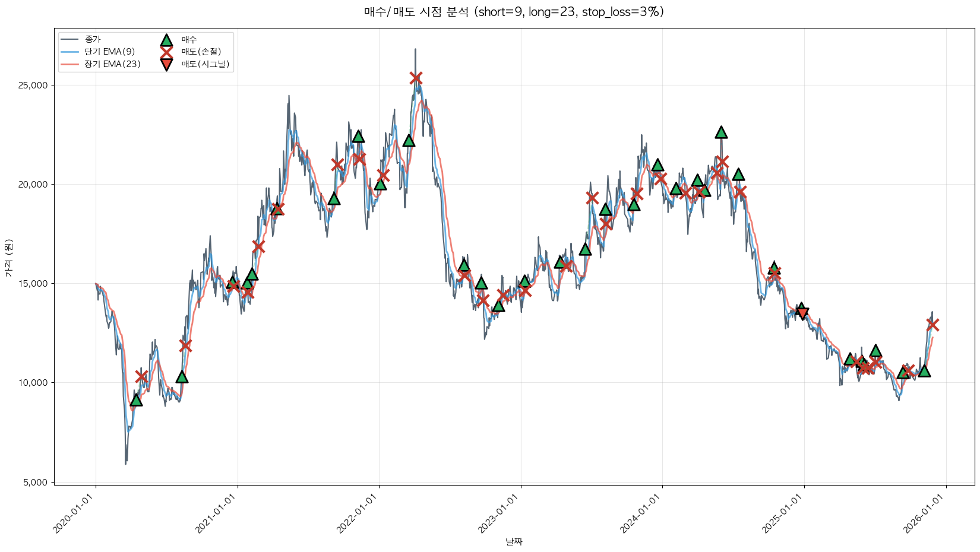
Task: Click the chart title 매수/매도 시점 분석
Action: point(514,12)
